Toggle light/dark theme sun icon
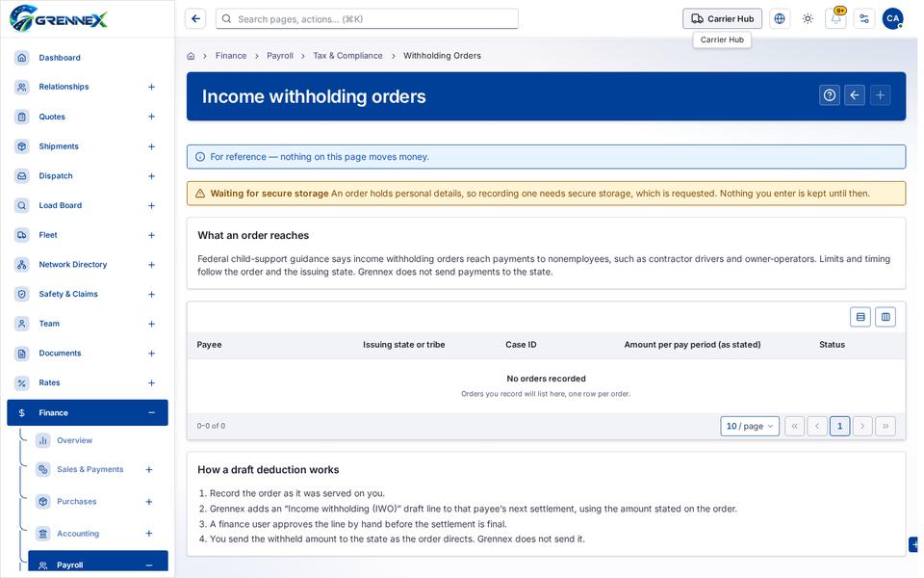This screenshot has height=578, width=924. point(808,18)
